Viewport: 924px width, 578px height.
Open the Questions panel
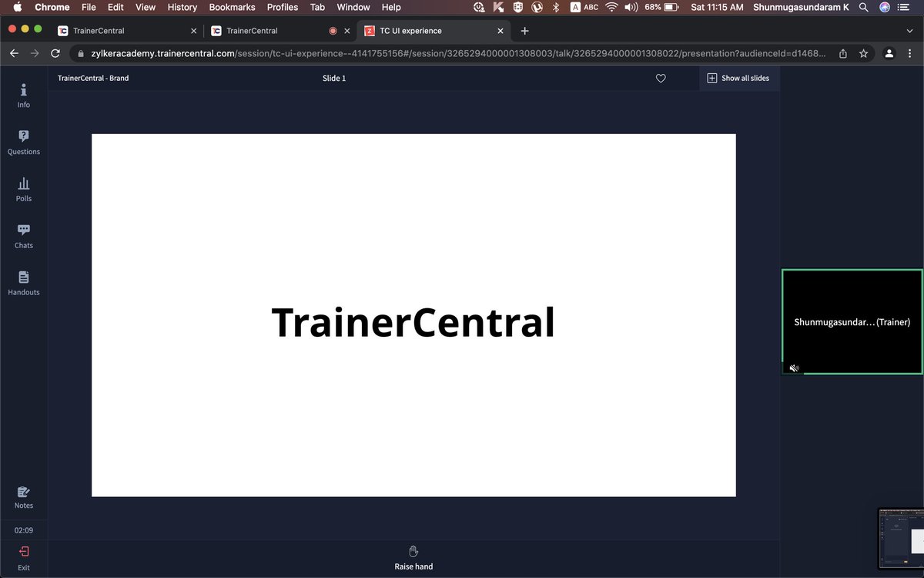(24, 143)
